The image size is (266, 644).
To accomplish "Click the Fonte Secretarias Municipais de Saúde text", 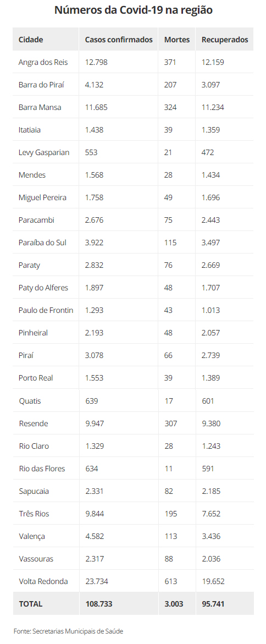I will click(68, 631).
